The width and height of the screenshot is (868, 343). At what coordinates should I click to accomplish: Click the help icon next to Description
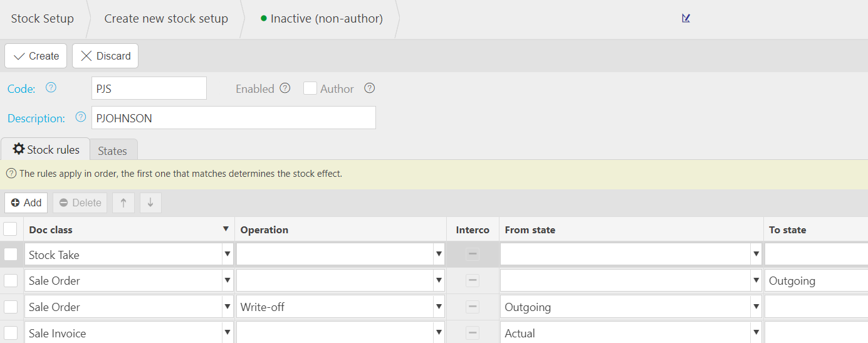(x=80, y=117)
